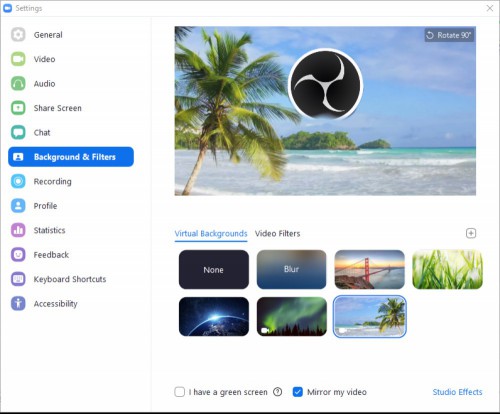Select Golden Gate Bridge background thumbnail
This screenshot has height=414, width=500.
tap(369, 269)
